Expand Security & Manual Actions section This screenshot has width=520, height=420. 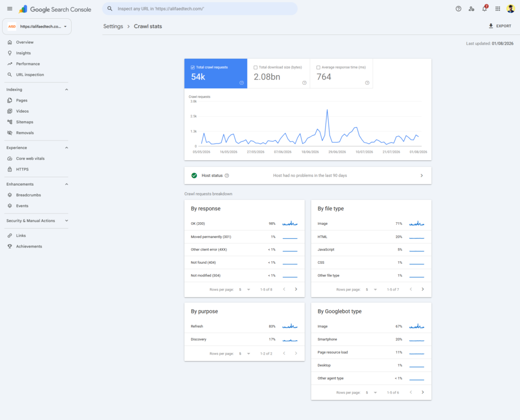pyautogui.click(x=67, y=221)
